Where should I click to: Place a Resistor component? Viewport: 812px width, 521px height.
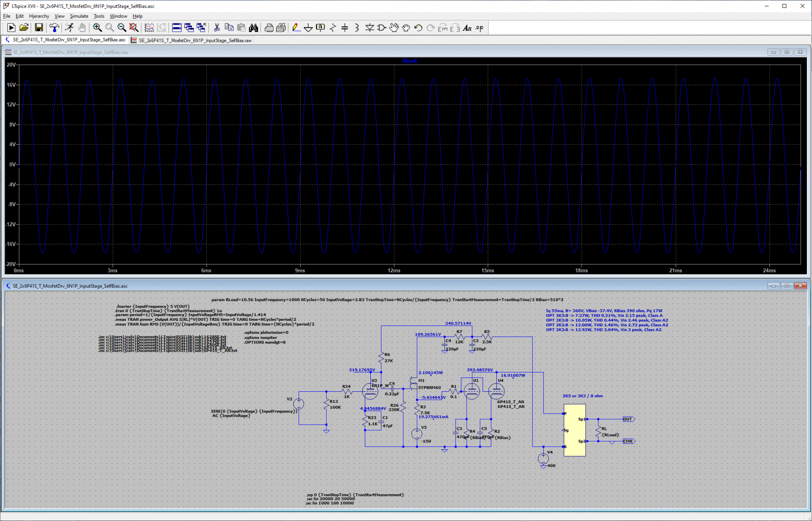click(x=333, y=27)
